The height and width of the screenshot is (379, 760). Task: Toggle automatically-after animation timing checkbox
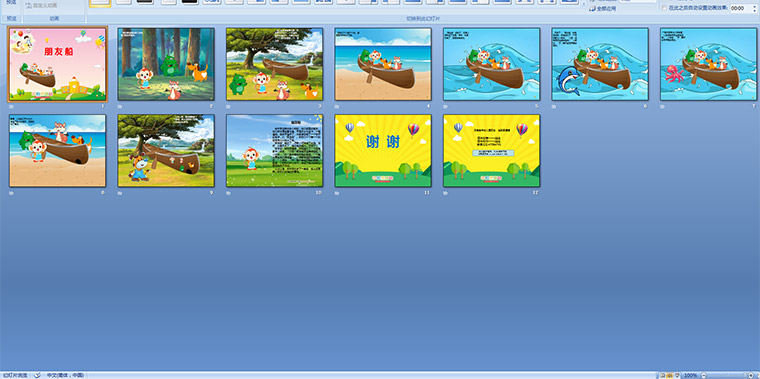pyautogui.click(x=664, y=8)
